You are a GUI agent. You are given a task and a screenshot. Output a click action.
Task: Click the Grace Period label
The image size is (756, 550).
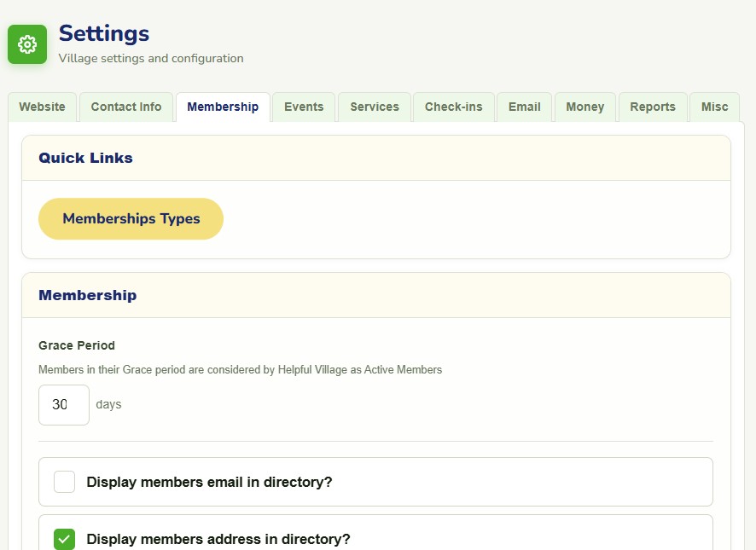coord(77,345)
